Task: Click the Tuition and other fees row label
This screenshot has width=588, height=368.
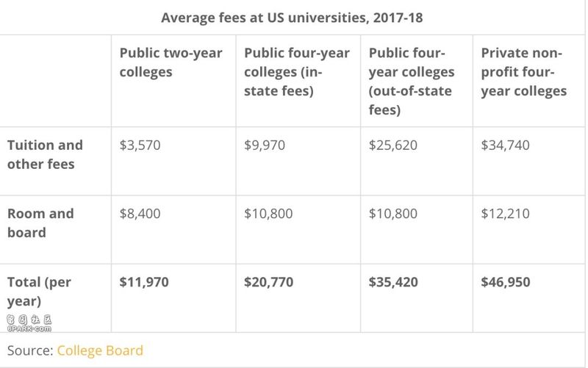Action: click(45, 154)
